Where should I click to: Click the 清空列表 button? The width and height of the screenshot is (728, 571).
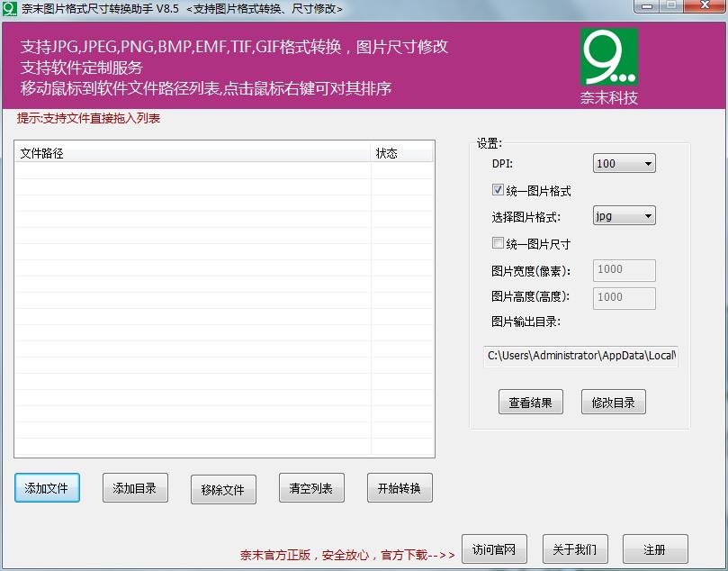point(310,487)
